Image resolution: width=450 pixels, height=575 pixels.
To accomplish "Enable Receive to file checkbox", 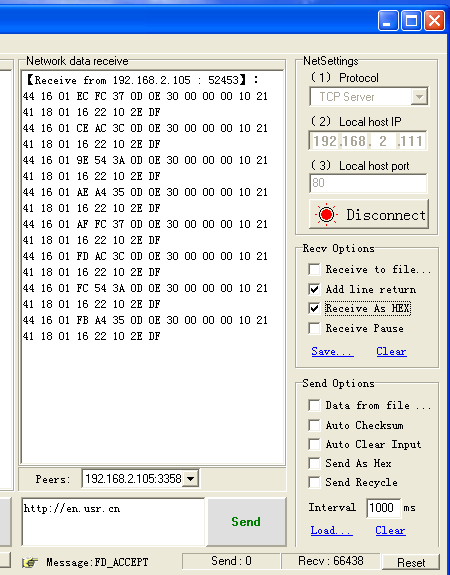I will coord(314,269).
